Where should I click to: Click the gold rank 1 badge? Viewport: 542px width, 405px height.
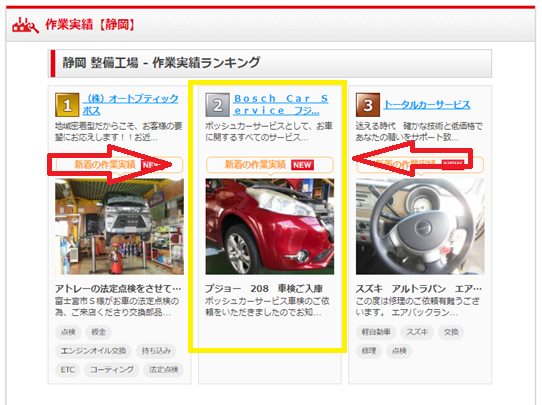click(67, 105)
